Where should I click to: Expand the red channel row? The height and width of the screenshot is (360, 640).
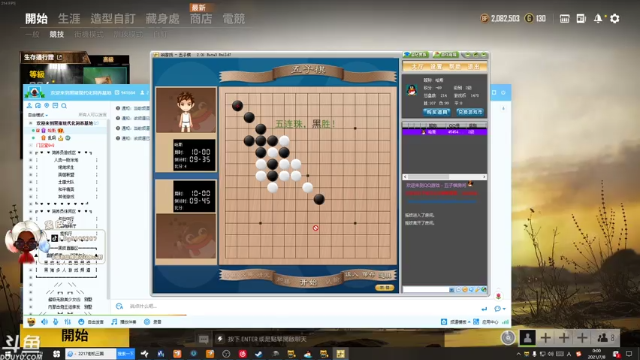click(31, 145)
